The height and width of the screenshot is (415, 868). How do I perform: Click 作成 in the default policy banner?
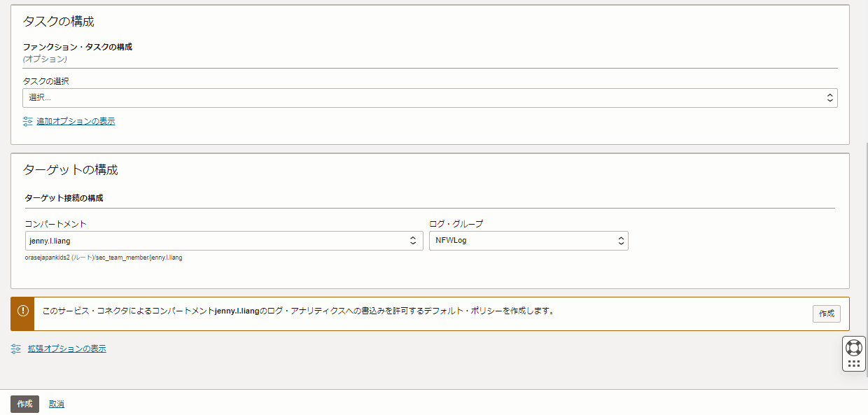point(826,314)
